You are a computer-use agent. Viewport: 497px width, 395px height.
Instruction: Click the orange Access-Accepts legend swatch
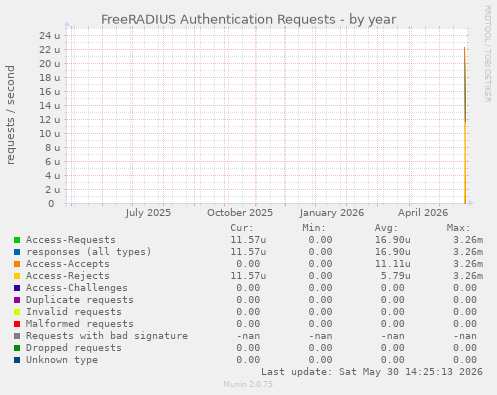click(x=17, y=264)
